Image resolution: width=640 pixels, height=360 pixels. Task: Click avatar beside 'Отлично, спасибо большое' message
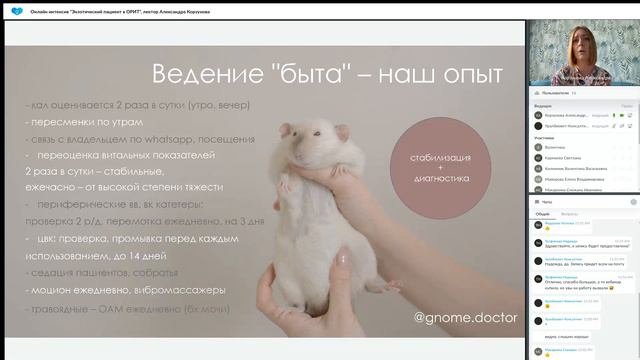538,279
